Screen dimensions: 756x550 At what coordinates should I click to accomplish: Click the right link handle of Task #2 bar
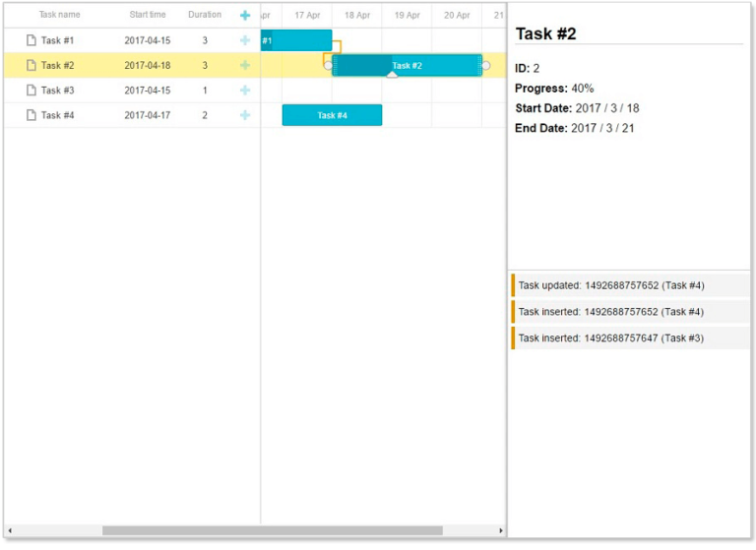pyautogui.click(x=486, y=65)
